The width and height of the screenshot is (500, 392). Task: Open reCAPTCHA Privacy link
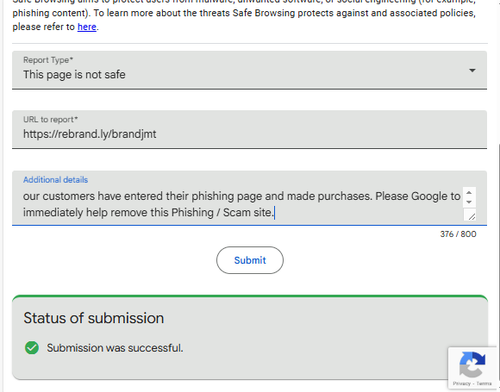(x=461, y=383)
